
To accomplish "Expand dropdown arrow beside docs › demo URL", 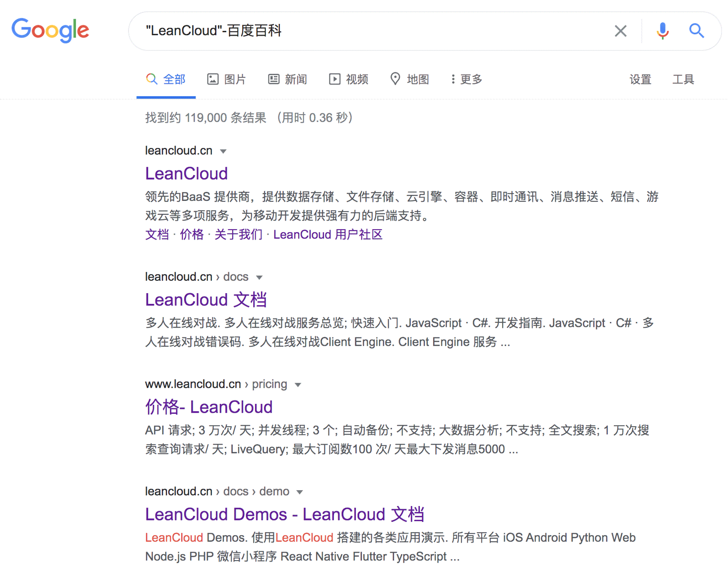I will pyautogui.click(x=300, y=492).
